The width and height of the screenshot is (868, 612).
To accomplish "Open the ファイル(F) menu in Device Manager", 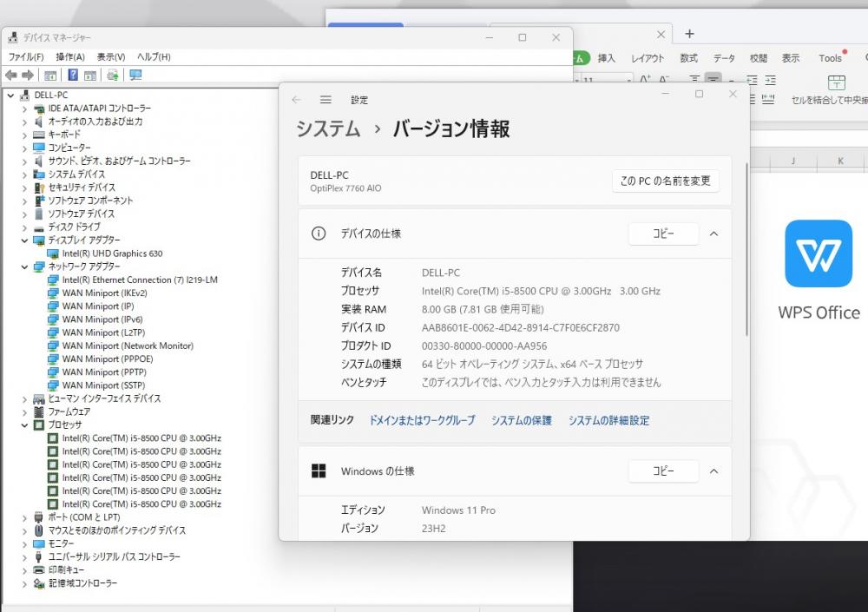I will click(26, 56).
